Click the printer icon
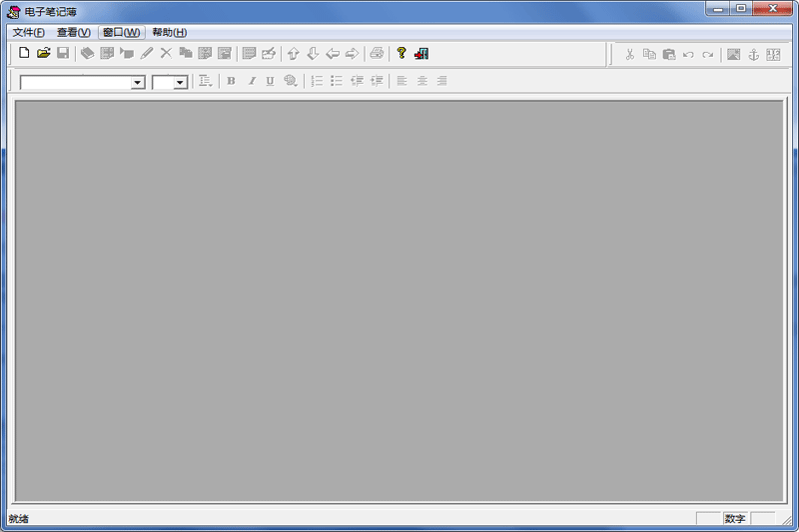The height and width of the screenshot is (532, 799). point(377,54)
